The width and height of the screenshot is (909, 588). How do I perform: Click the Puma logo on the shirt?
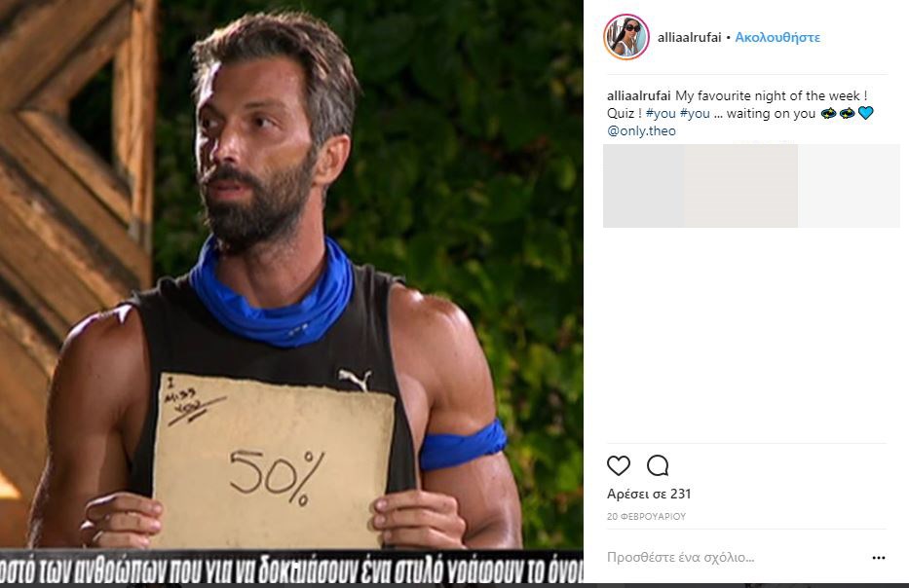[355, 380]
